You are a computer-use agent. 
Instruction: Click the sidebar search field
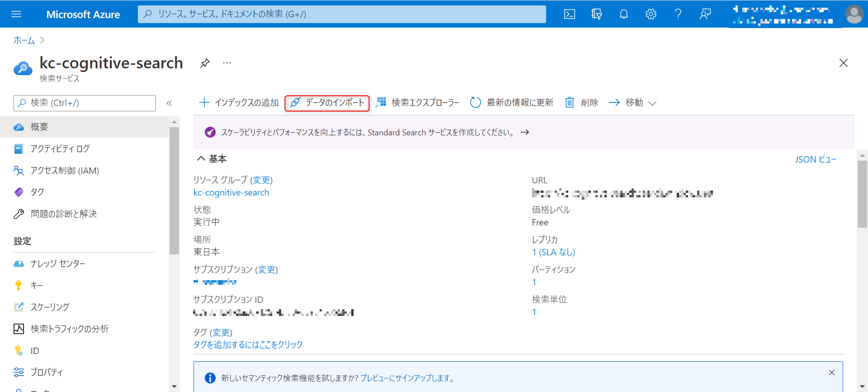(85, 103)
